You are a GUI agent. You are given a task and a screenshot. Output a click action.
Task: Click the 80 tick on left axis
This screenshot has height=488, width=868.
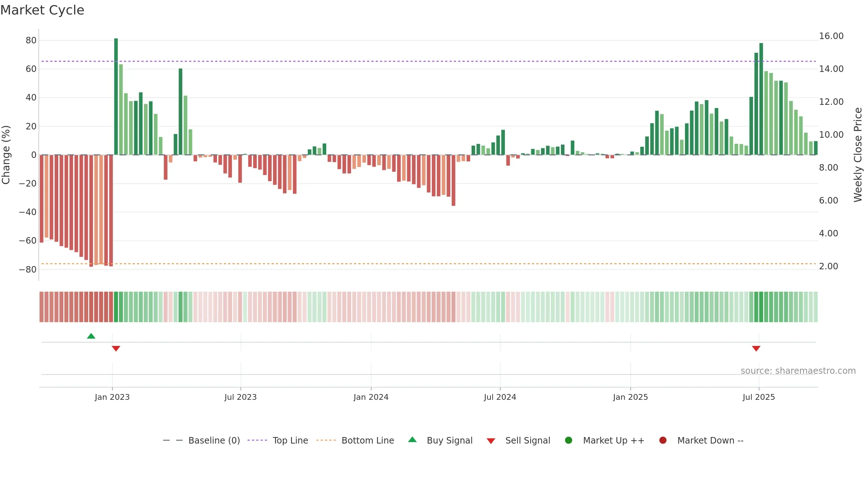point(31,40)
